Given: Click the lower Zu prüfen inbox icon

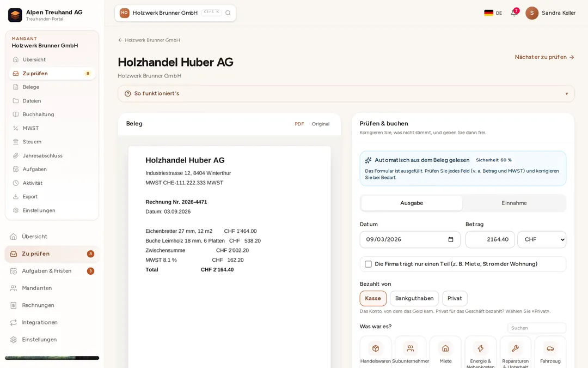Looking at the screenshot, I should (14, 254).
